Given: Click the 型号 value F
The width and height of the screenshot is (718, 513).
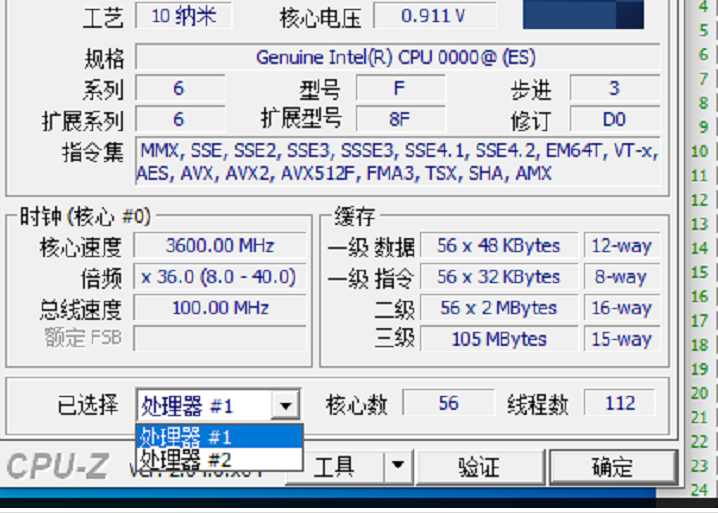Looking at the screenshot, I should 400,88.
